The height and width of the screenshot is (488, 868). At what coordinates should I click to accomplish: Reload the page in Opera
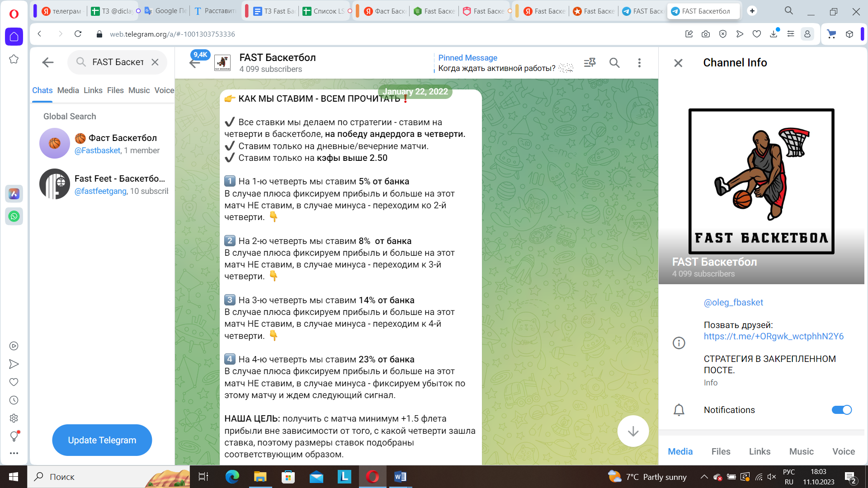coord(78,34)
